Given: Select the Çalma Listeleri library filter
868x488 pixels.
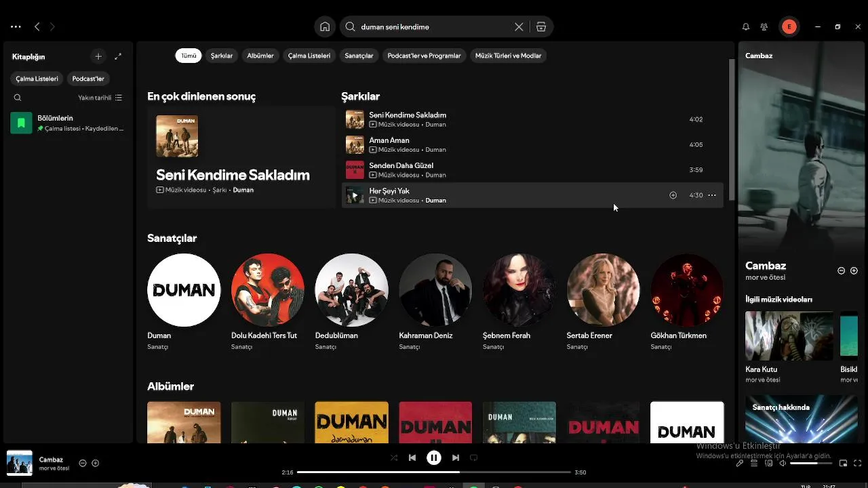Looking at the screenshot, I should click(x=37, y=79).
